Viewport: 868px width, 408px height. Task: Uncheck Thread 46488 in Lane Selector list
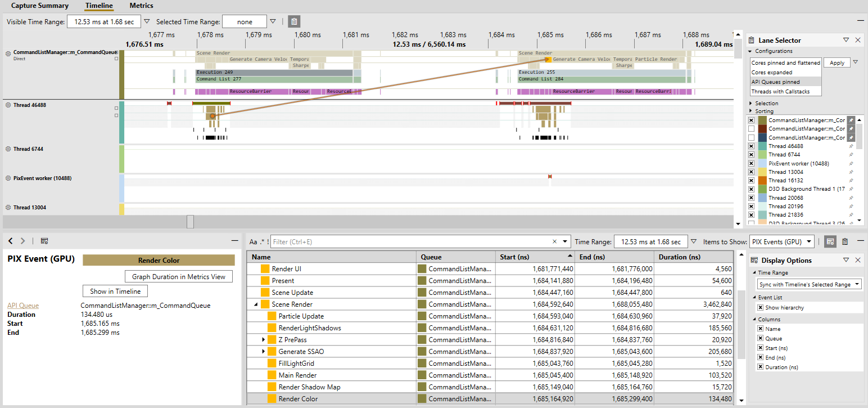coord(751,146)
